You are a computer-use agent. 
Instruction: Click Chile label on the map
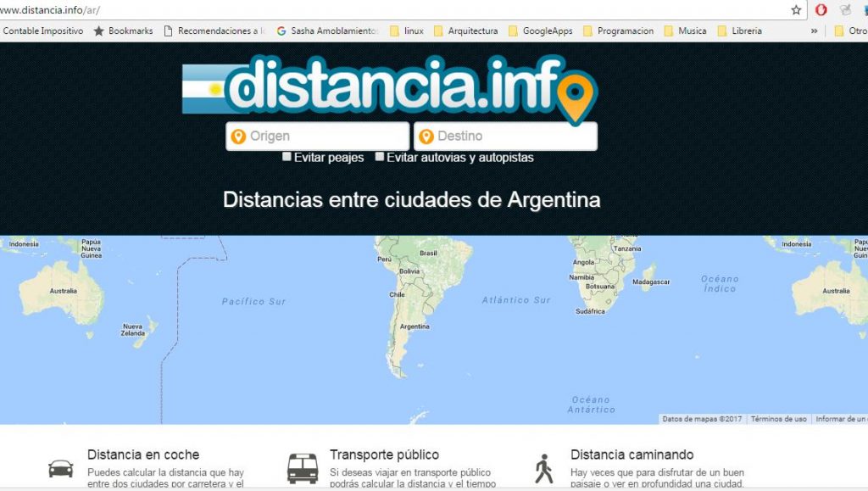coord(397,294)
